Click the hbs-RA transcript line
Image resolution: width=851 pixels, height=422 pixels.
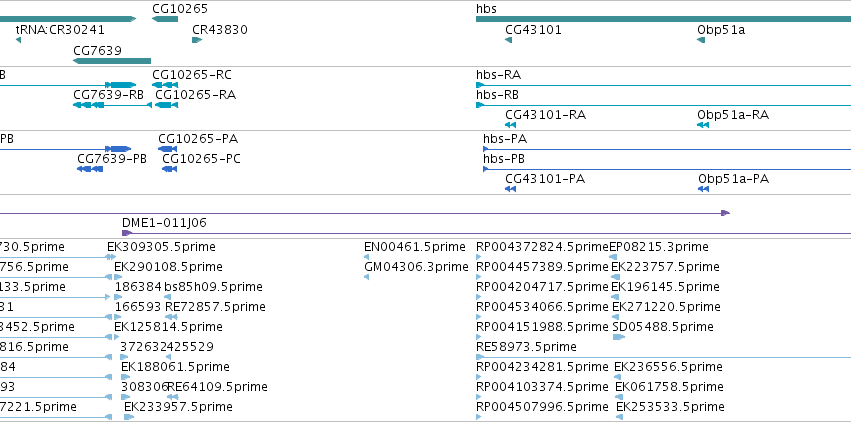point(663,85)
